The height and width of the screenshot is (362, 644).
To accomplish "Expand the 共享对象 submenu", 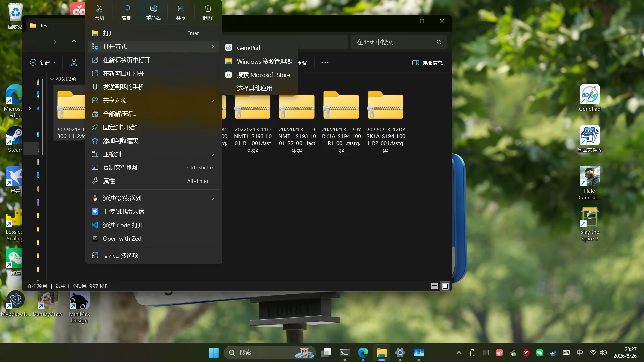I will 153,100.
